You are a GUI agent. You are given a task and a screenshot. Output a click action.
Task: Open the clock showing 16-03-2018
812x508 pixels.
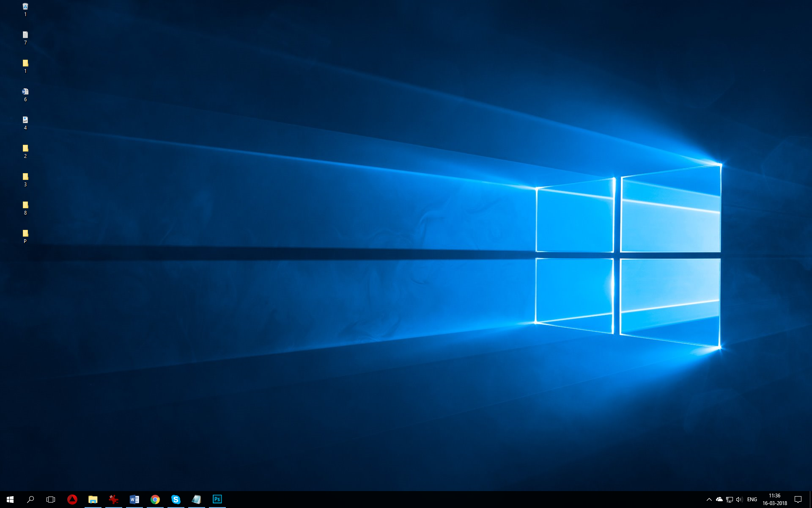pos(775,500)
